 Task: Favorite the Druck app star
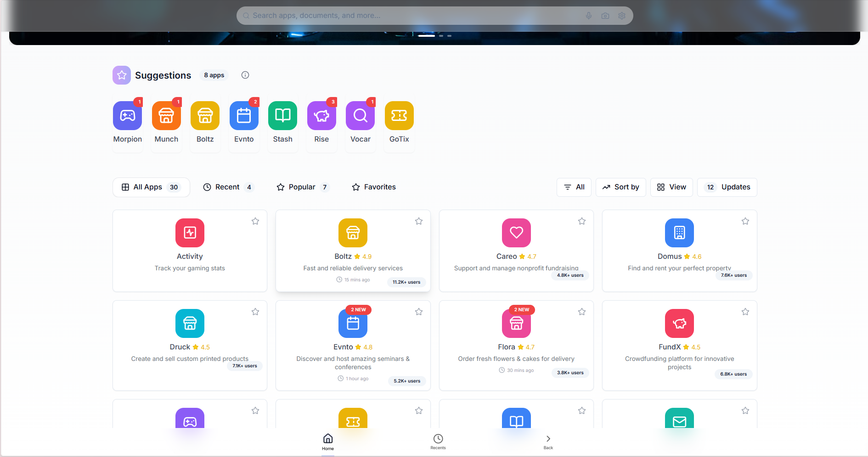coord(255,312)
